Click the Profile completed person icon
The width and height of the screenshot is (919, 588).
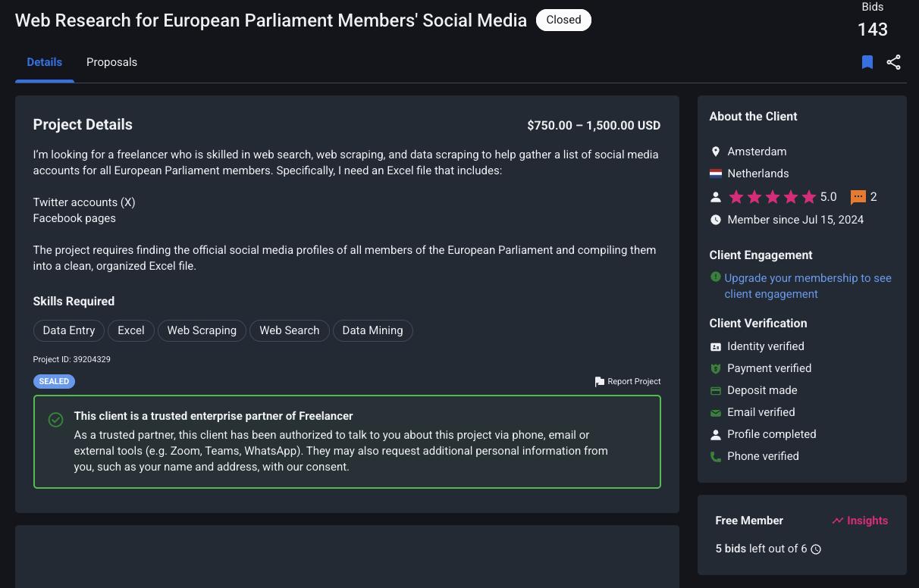point(716,435)
